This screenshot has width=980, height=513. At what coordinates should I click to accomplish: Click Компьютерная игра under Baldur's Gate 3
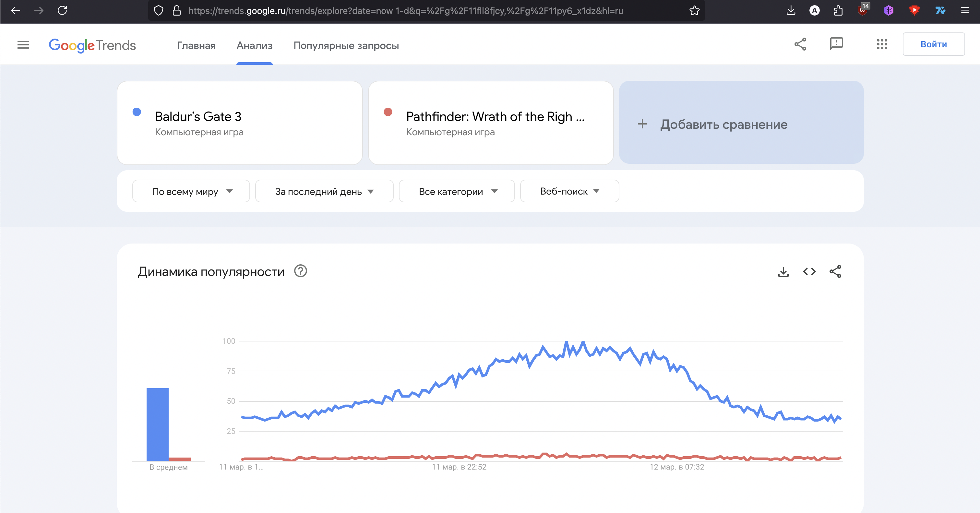point(199,132)
